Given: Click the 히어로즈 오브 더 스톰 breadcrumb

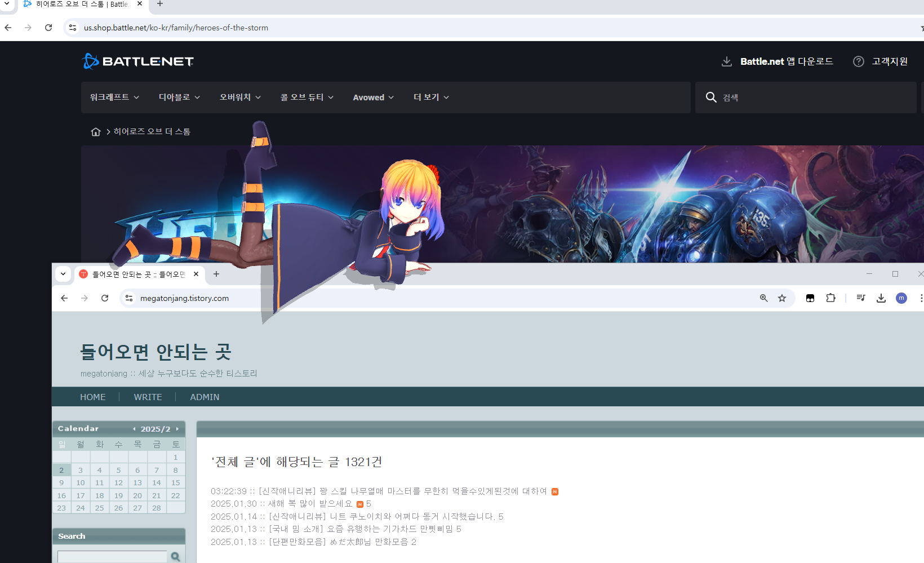Looking at the screenshot, I should [x=152, y=132].
